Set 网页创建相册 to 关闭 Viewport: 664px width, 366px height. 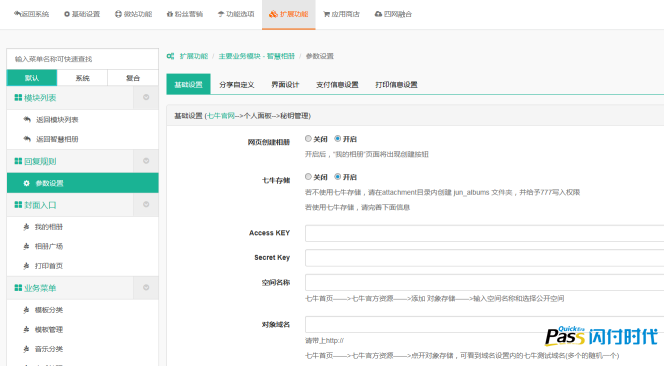308,139
